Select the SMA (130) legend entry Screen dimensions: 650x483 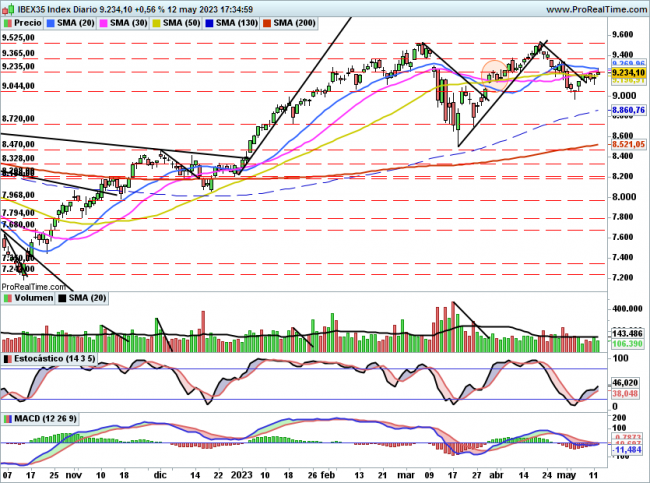pos(231,23)
